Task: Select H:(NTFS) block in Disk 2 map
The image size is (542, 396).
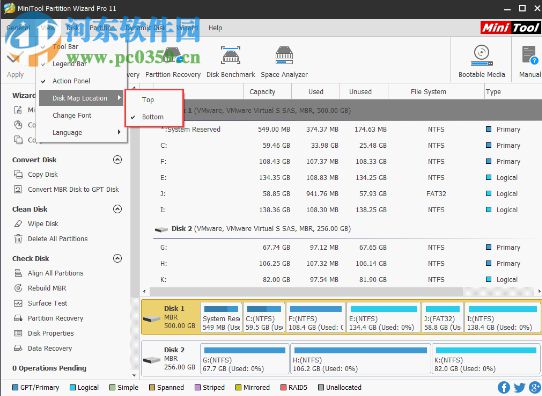Action: [361, 359]
